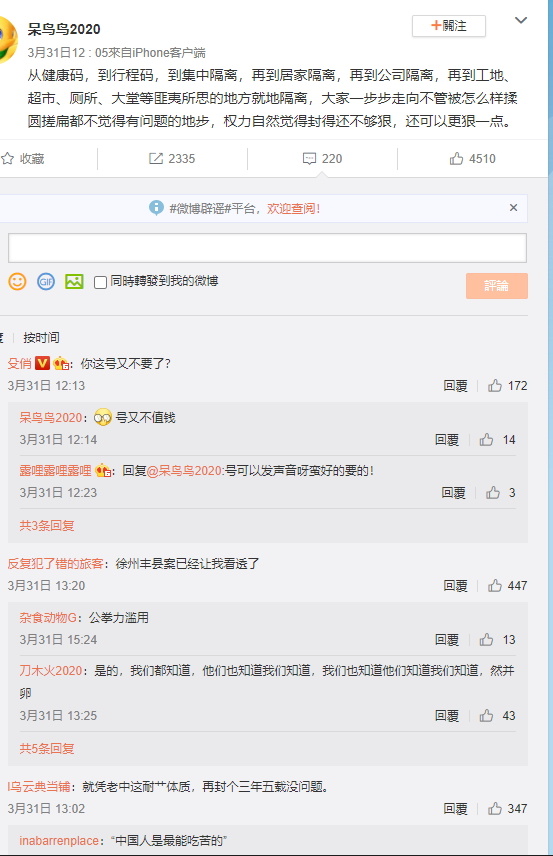The width and height of the screenshot is (553, 856).
Task: Expand the 共3条回复 reply thread
Action: tap(47, 526)
